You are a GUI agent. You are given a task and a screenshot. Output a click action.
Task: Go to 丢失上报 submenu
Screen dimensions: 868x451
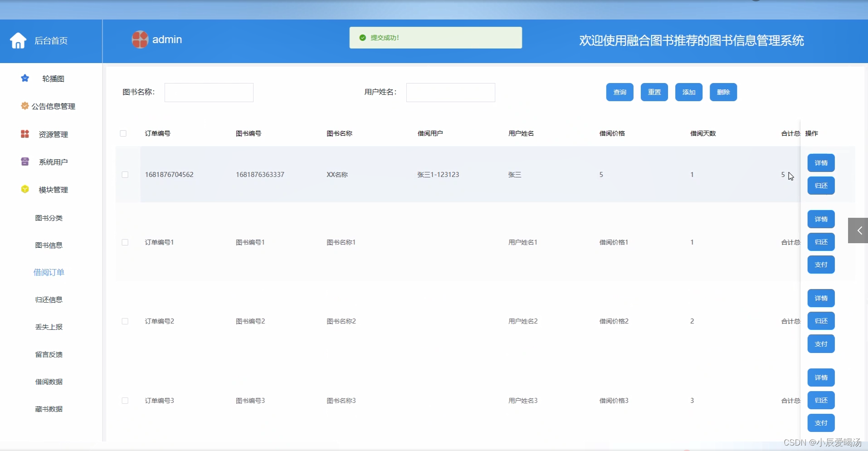click(49, 327)
